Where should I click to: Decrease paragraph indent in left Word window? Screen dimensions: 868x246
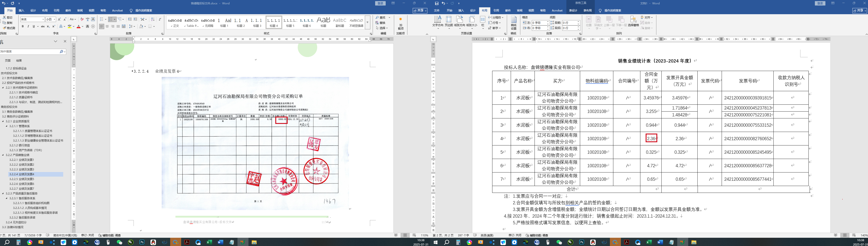(130, 19)
